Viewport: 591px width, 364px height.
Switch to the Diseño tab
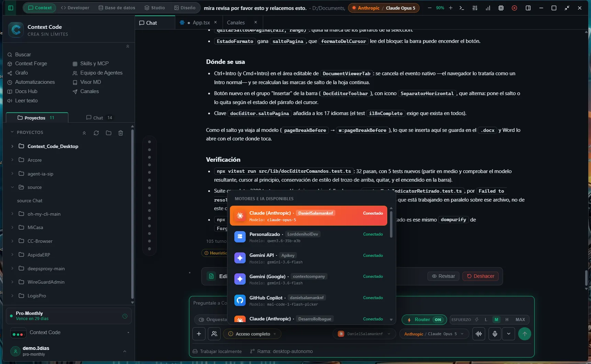(185, 8)
